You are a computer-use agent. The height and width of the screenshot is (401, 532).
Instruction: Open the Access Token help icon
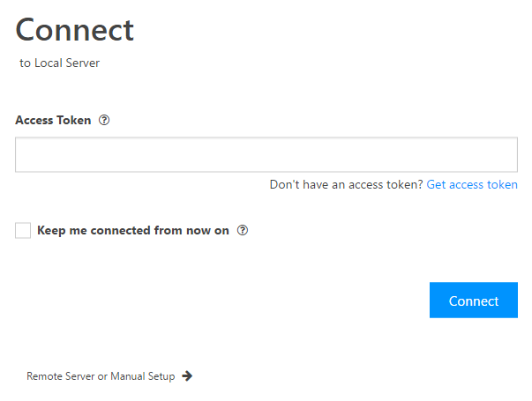(104, 120)
